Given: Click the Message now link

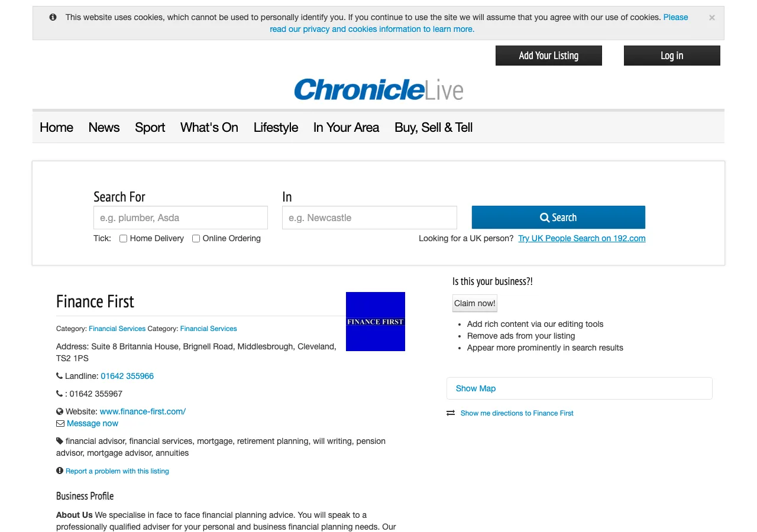Looking at the screenshot, I should [x=92, y=423].
